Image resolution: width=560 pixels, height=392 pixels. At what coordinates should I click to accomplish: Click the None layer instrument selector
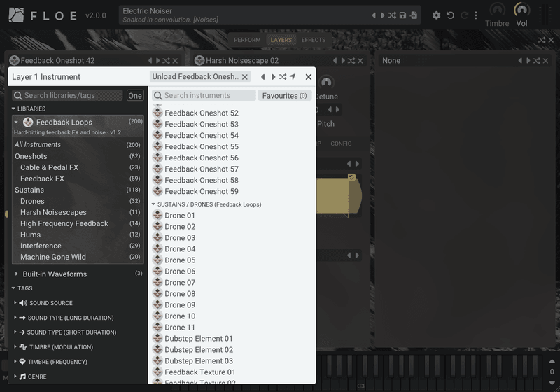click(x=447, y=61)
